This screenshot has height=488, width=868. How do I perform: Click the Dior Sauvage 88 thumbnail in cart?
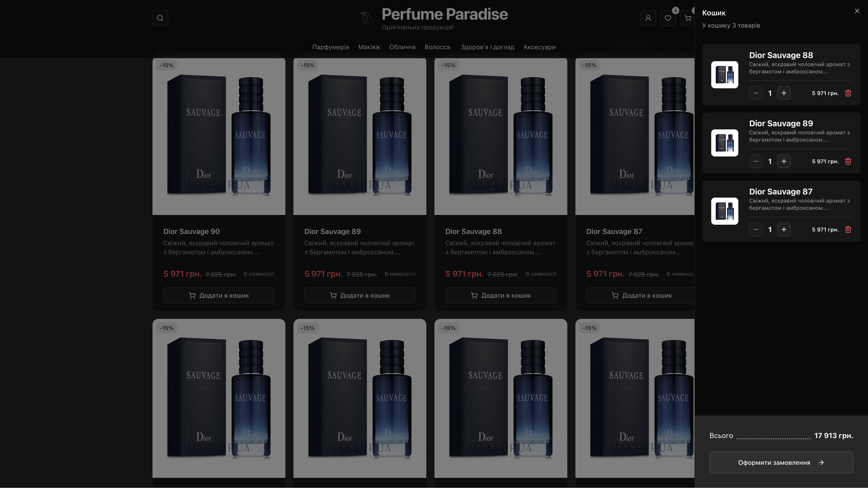[725, 75]
